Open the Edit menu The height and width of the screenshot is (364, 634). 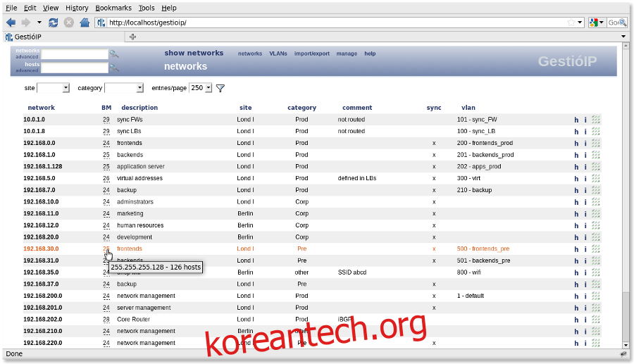click(x=30, y=8)
